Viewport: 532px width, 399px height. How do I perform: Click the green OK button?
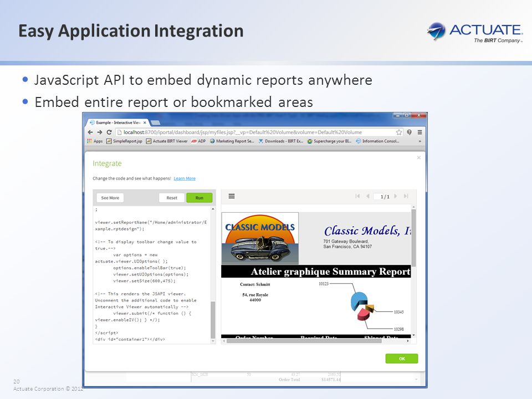point(402,359)
